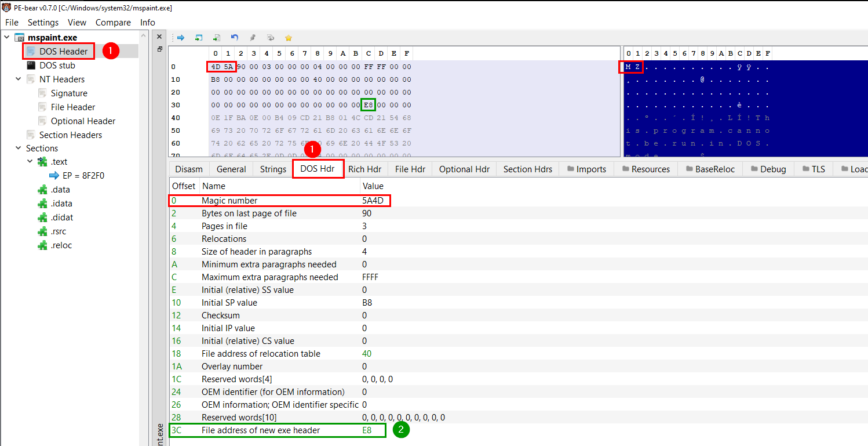868x446 pixels.
Task: Open the File menu
Action: pyautogui.click(x=12, y=23)
